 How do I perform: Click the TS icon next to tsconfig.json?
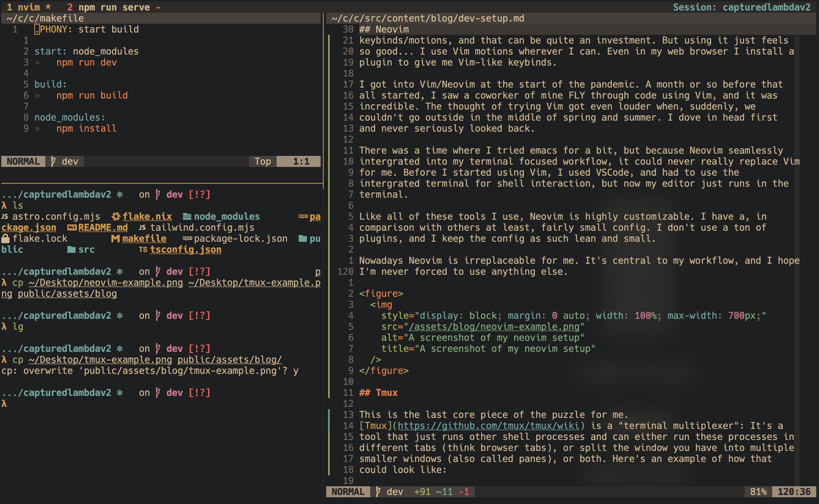(143, 249)
